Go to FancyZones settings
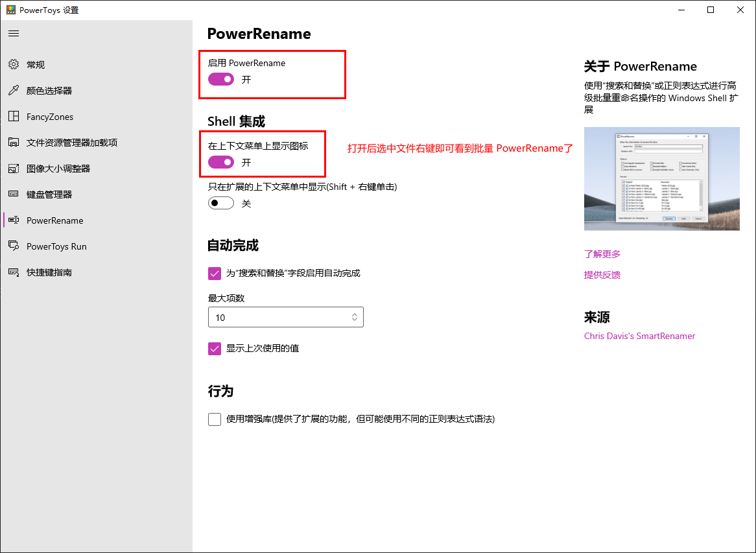Screen dimensions: 756x553 click(x=50, y=117)
